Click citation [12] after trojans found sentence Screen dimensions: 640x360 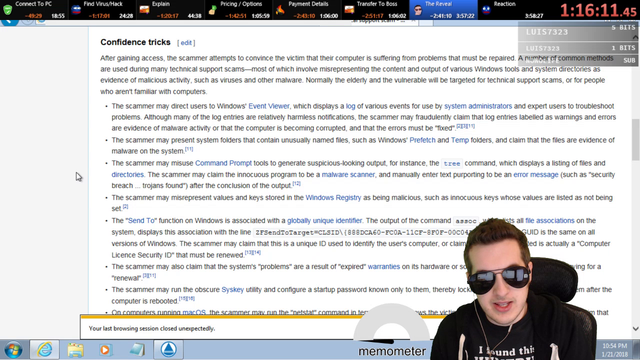pos(296,184)
